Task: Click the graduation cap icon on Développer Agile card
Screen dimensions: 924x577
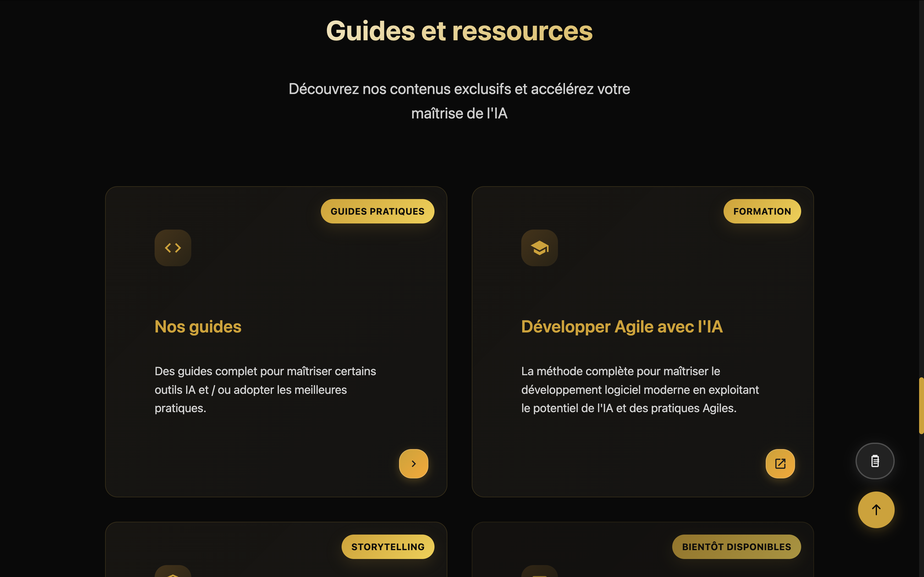Action: click(x=539, y=248)
